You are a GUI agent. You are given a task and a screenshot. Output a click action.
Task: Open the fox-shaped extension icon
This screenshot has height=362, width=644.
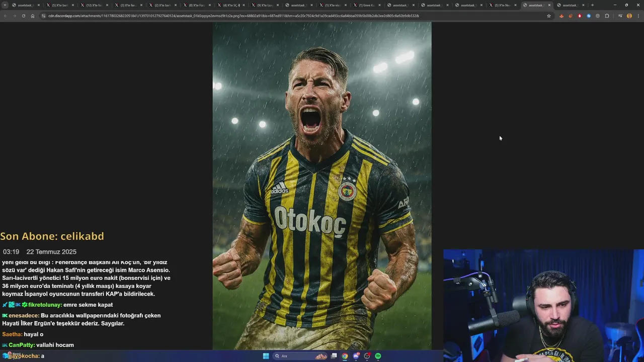click(561, 16)
